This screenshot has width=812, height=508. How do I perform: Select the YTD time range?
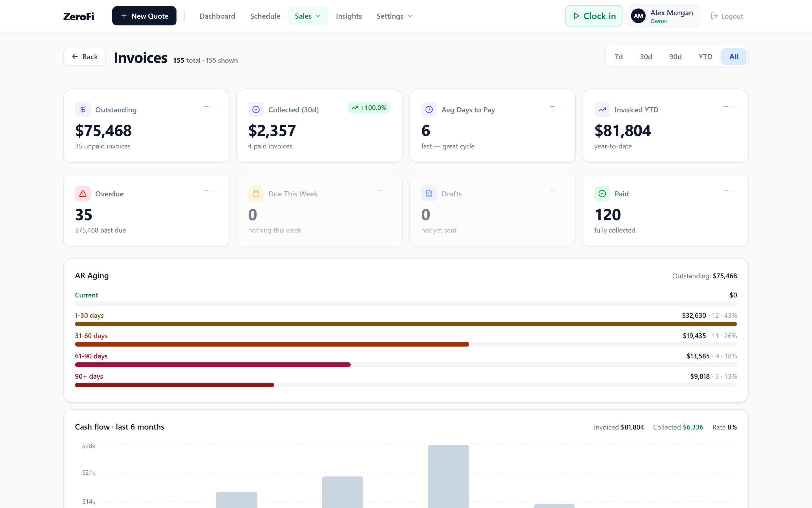click(705, 56)
